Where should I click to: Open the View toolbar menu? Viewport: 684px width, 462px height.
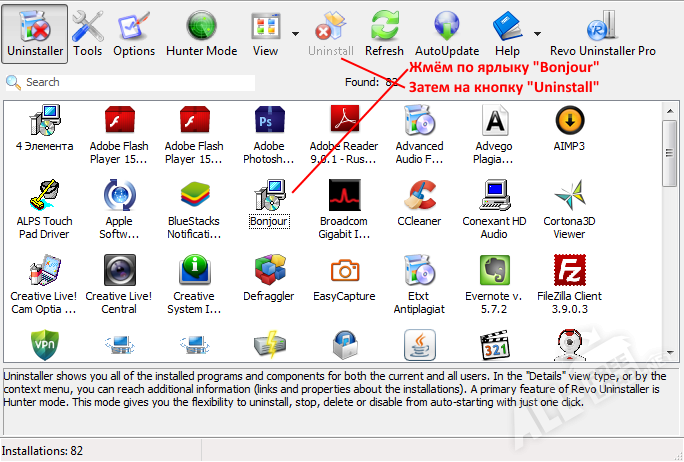pyautogui.click(x=265, y=33)
